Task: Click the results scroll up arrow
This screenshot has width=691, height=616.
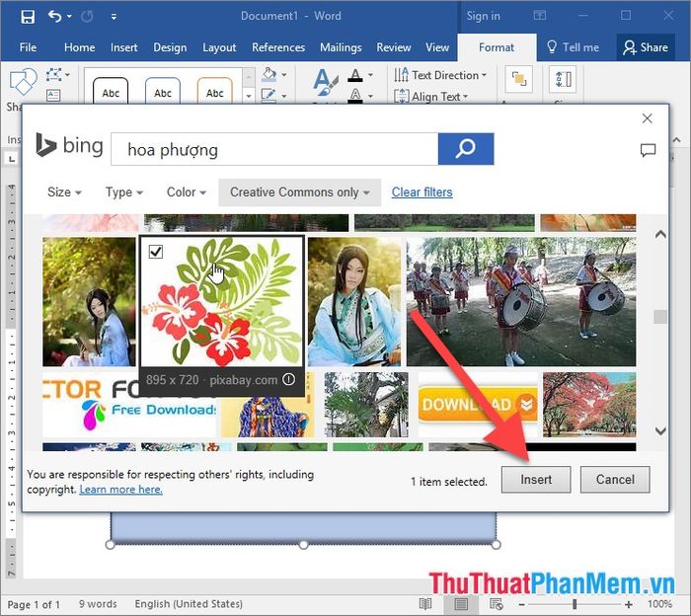Action: [660, 234]
